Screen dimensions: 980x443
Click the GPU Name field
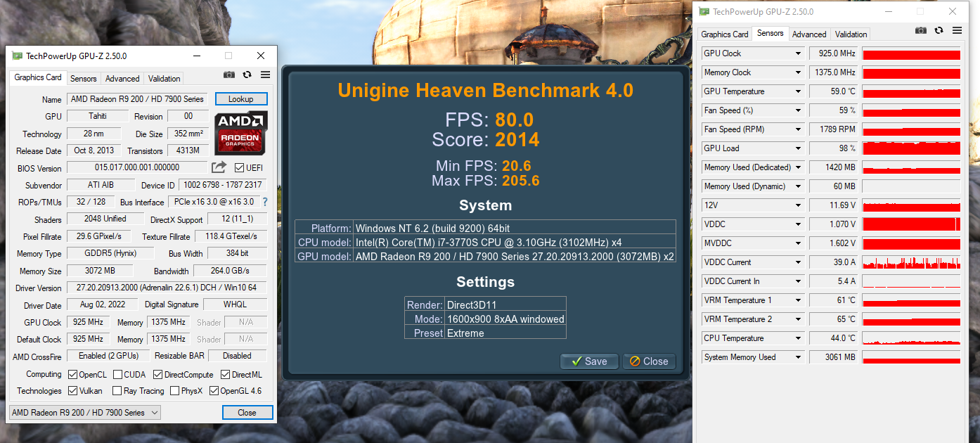coord(138,99)
